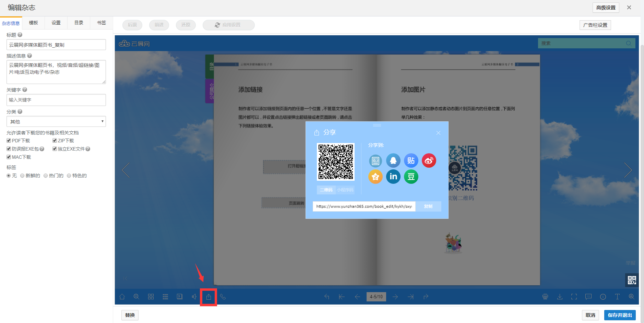Select the 新鲜的 tag radio button
Image resolution: width=644 pixels, height=323 pixels.
click(22, 176)
